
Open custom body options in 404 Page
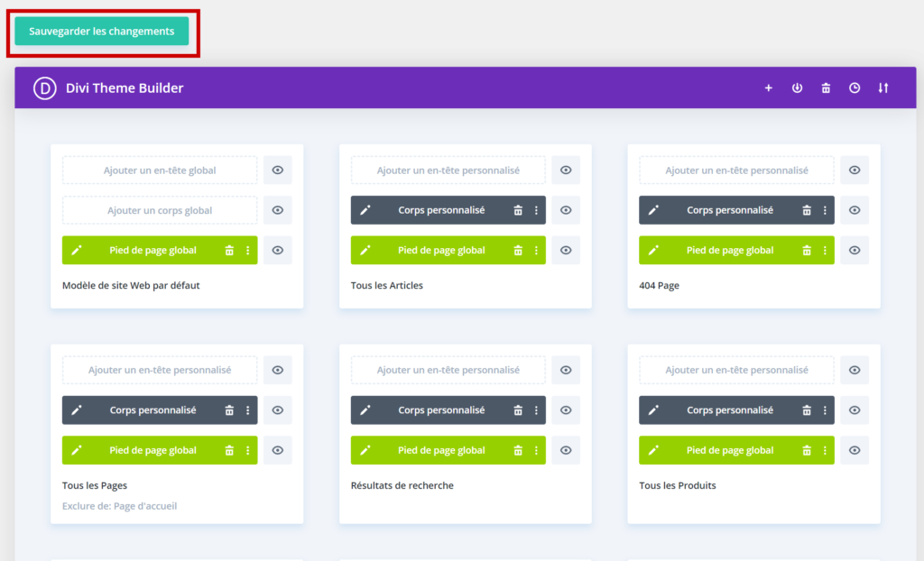[825, 210]
